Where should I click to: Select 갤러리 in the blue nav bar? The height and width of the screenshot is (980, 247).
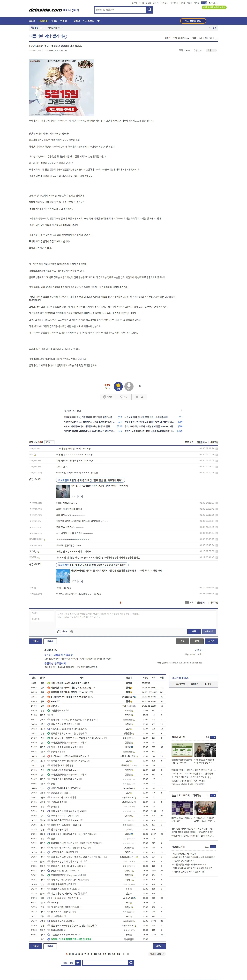32,21
